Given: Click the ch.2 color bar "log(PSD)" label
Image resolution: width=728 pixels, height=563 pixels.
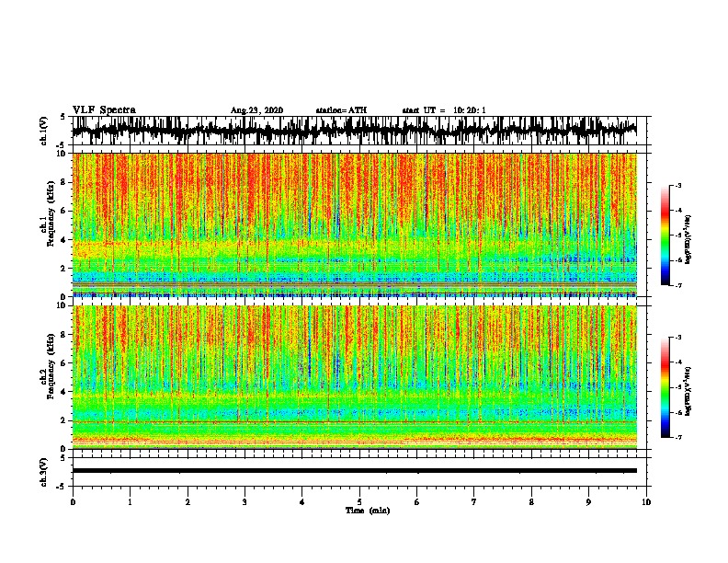Looking at the screenshot, I should (x=688, y=391).
